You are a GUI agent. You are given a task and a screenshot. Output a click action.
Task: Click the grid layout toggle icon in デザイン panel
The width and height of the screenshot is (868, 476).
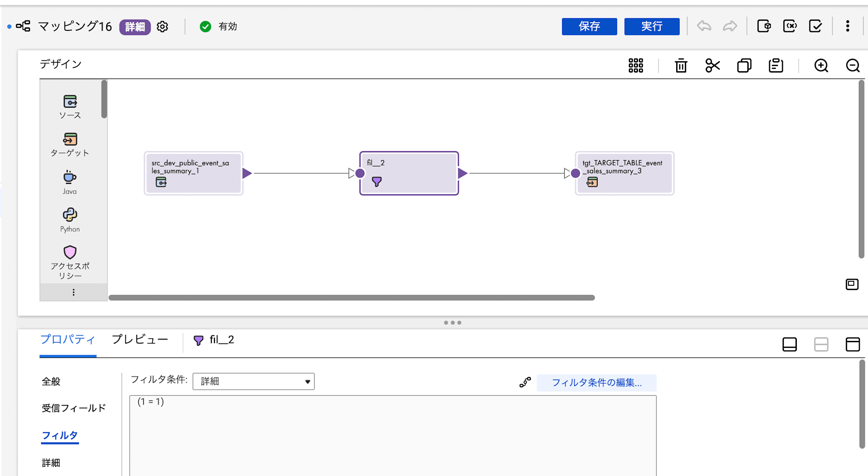[x=636, y=64]
